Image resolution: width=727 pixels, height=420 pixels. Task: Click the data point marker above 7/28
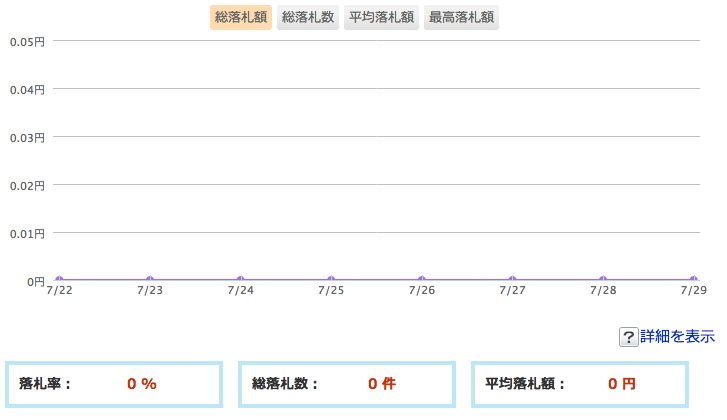tap(603, 280)
